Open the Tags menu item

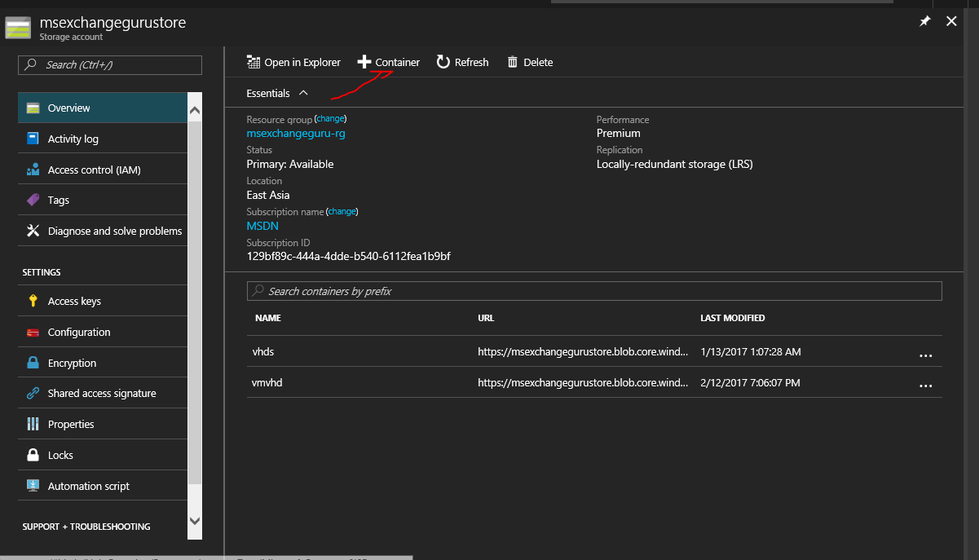coord(103,200)
